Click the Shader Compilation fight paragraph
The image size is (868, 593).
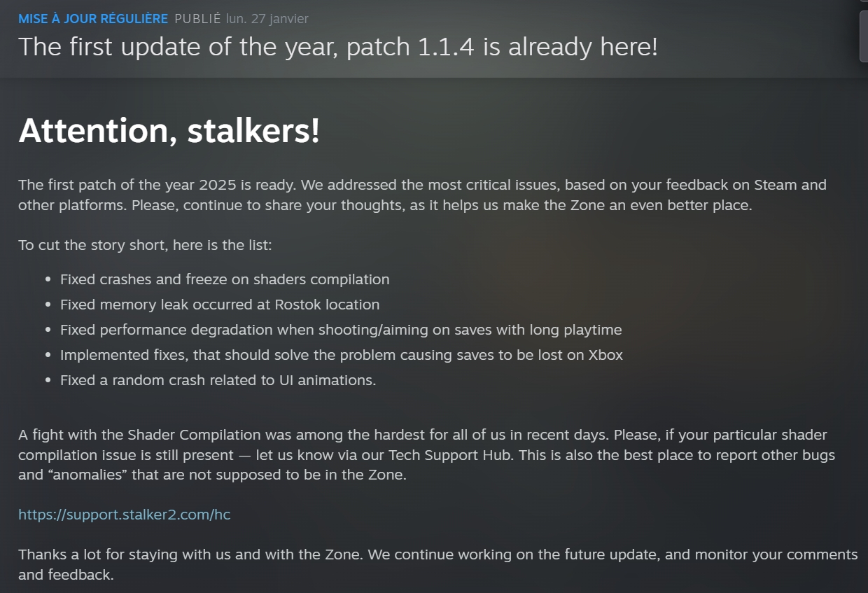click(426, 455)
